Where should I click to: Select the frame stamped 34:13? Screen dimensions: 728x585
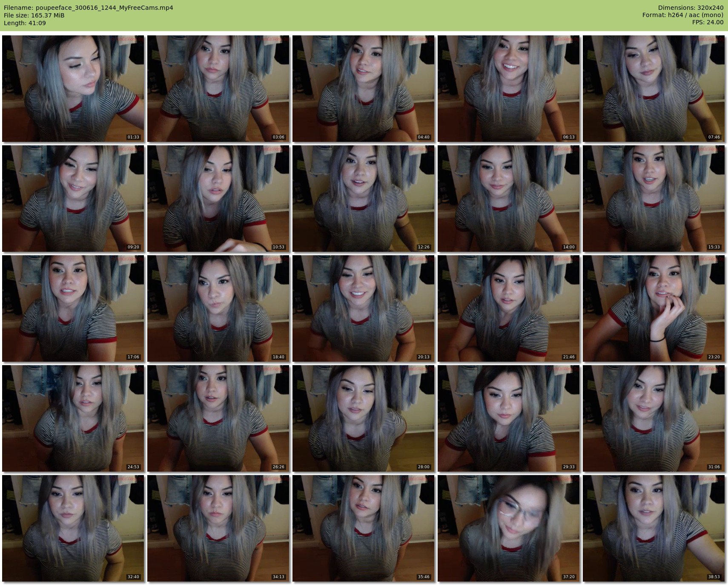pos(218,528)
